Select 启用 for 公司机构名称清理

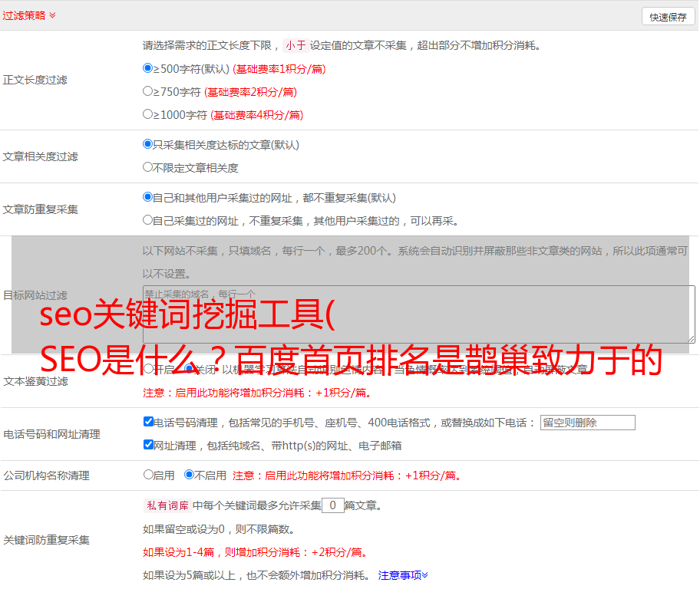pos(148,475)
